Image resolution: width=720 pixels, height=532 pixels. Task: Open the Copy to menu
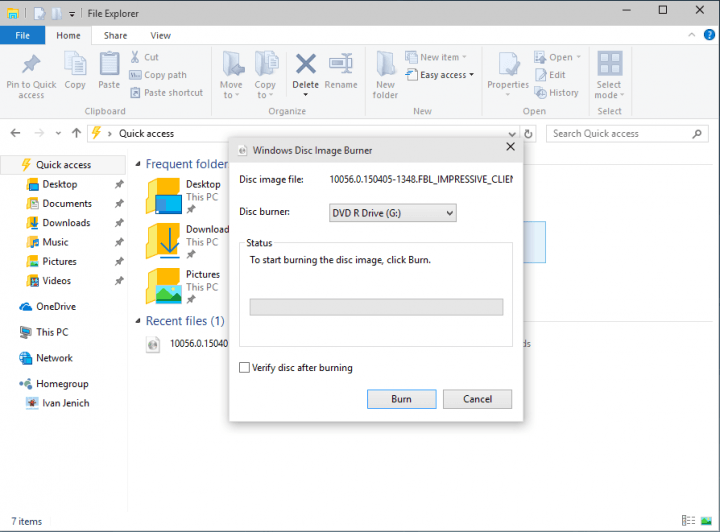tap(265, 76)
